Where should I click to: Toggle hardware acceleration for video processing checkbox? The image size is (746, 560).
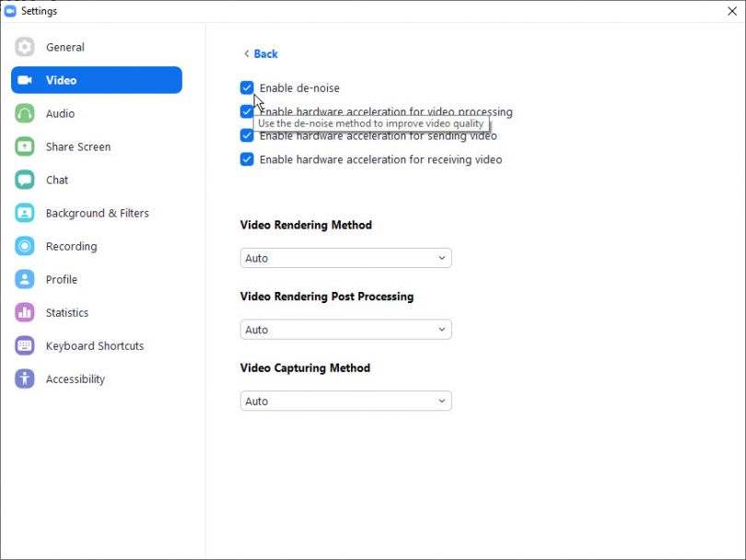coord(247,111)
